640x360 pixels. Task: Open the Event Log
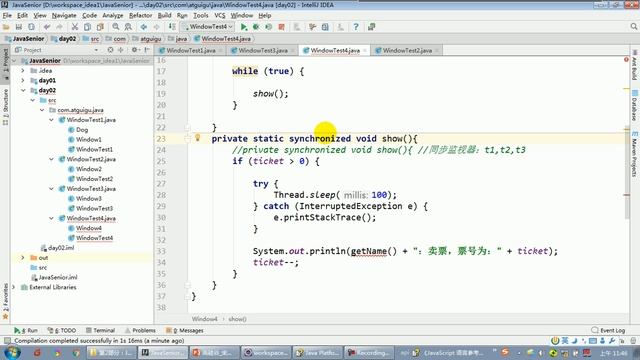click(608, 330)
